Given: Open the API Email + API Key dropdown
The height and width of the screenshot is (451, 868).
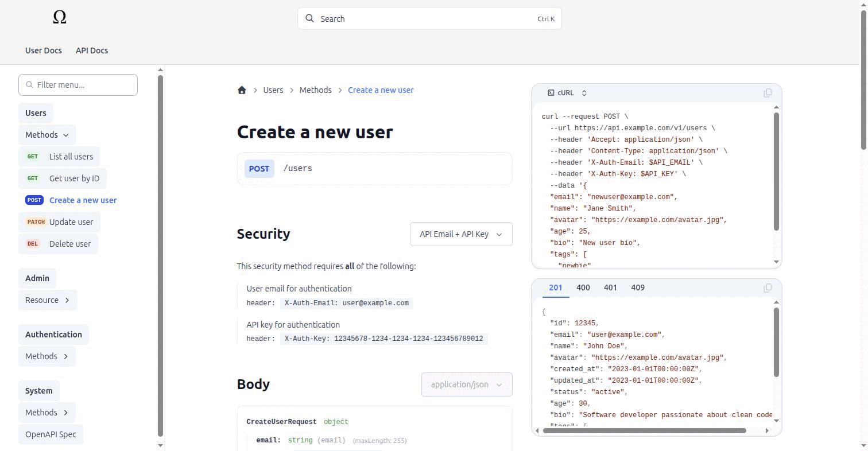Looking at the screenshot, I should click(x=461, y=234).
